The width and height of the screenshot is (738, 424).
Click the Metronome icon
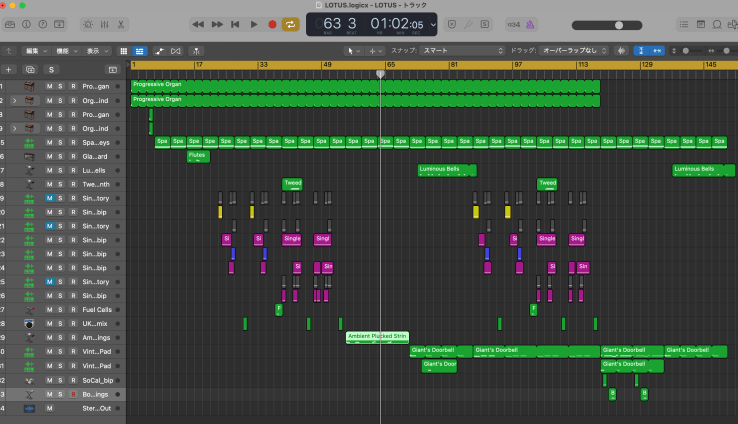click(530, 24)
